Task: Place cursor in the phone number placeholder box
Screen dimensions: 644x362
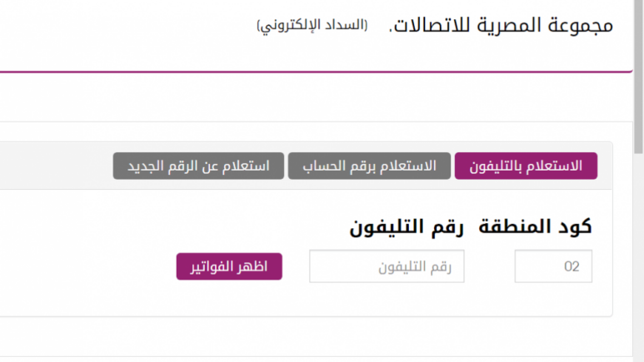Action: click(x=387, y=266)
